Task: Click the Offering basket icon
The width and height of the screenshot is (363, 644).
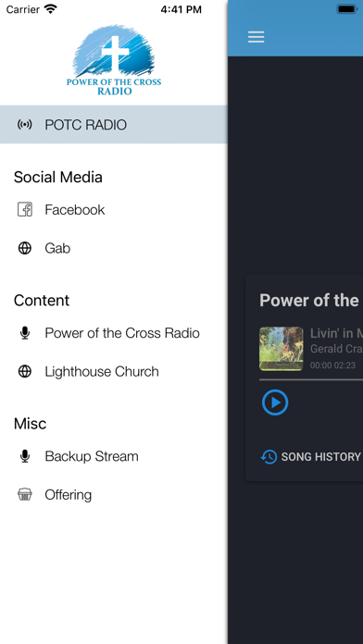Action: [x=25, y=494]
